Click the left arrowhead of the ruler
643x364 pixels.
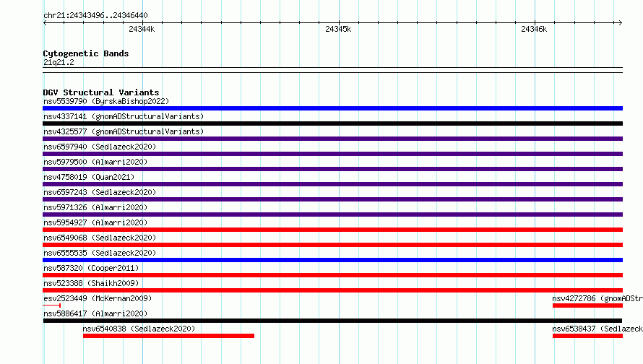(x=45, y=22)
